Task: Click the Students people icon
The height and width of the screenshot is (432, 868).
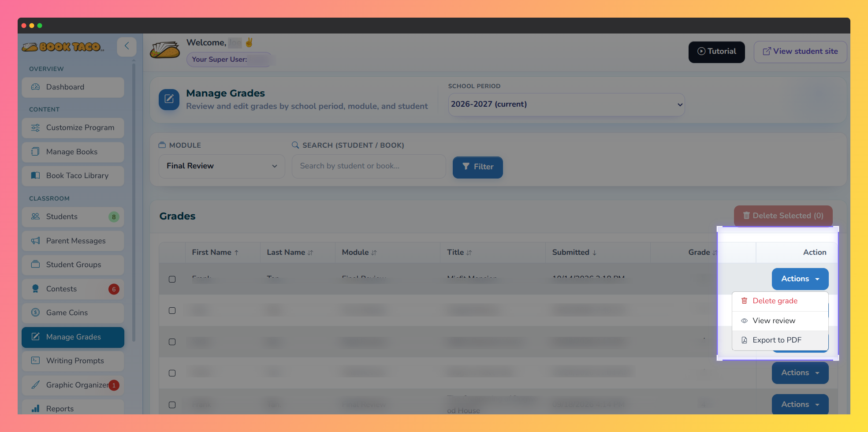Action: (x=35, y=216)
